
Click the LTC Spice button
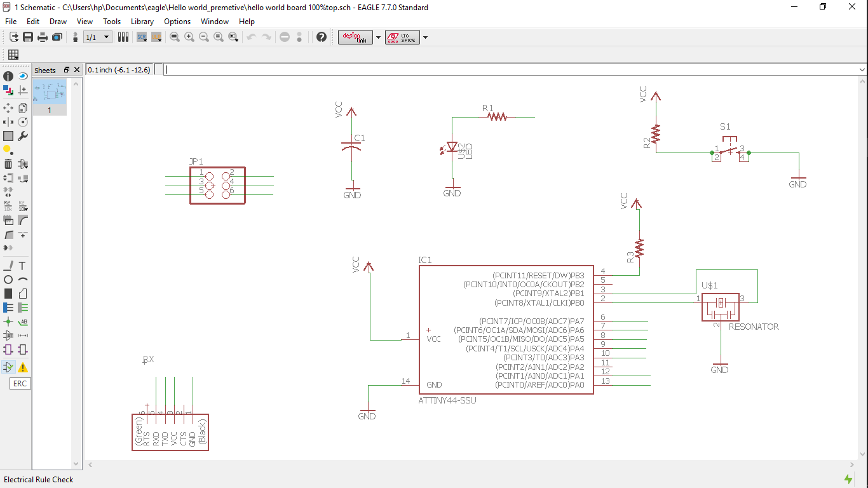(402, 37)
